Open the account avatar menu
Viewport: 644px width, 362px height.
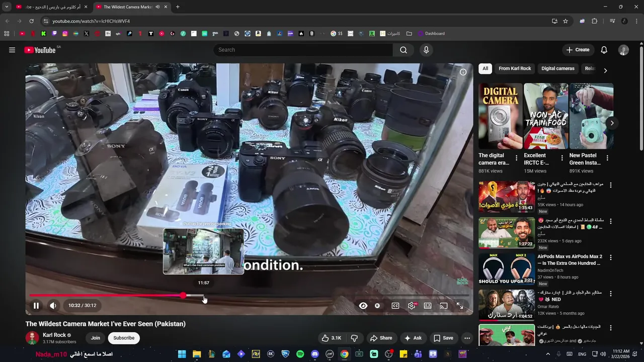[623, 50]
